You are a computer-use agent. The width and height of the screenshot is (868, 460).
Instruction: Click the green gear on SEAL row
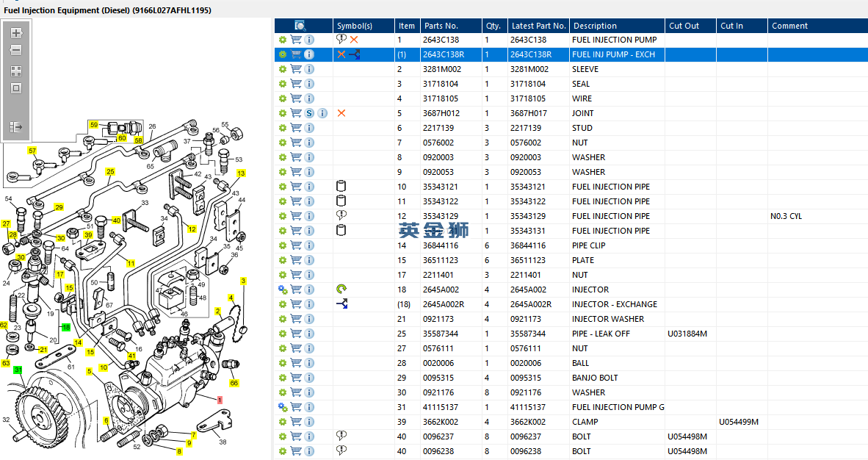pyautogui.click(x=283, y=84)
